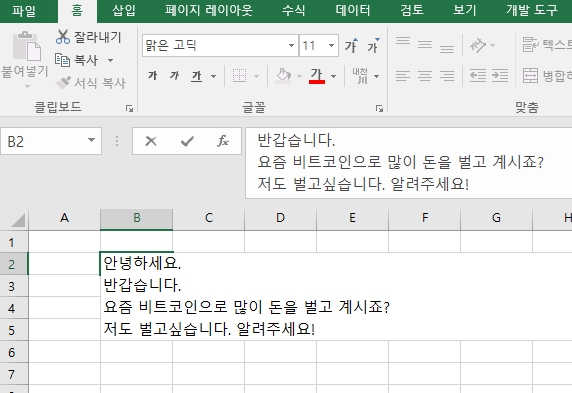Viewport: 572px width, 393px height.
Task: Click the text orientation icon
Action: click(478, 45)
